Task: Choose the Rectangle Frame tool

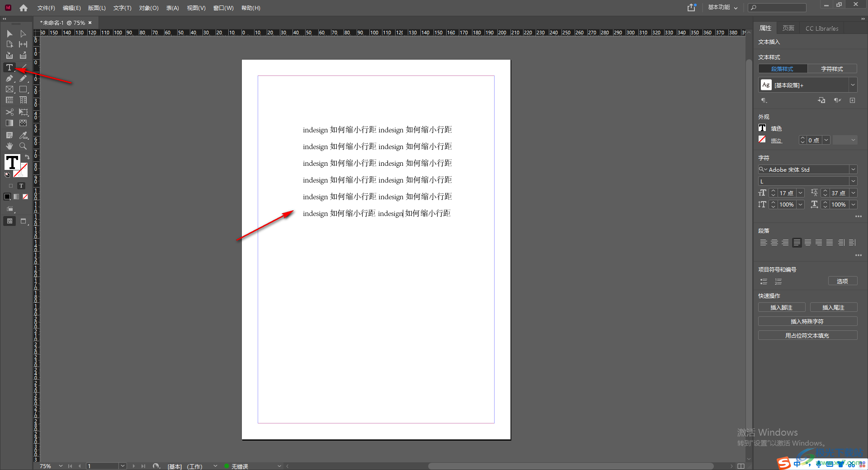Action: click(9, 89)
